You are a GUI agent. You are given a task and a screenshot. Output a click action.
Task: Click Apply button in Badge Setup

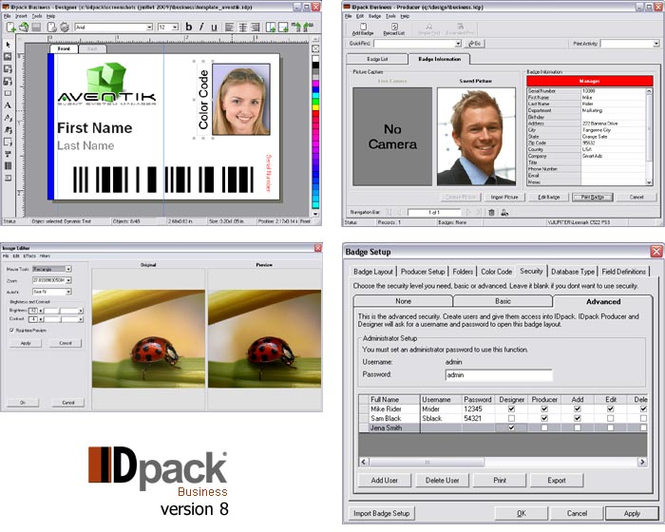tap(631, 513)
